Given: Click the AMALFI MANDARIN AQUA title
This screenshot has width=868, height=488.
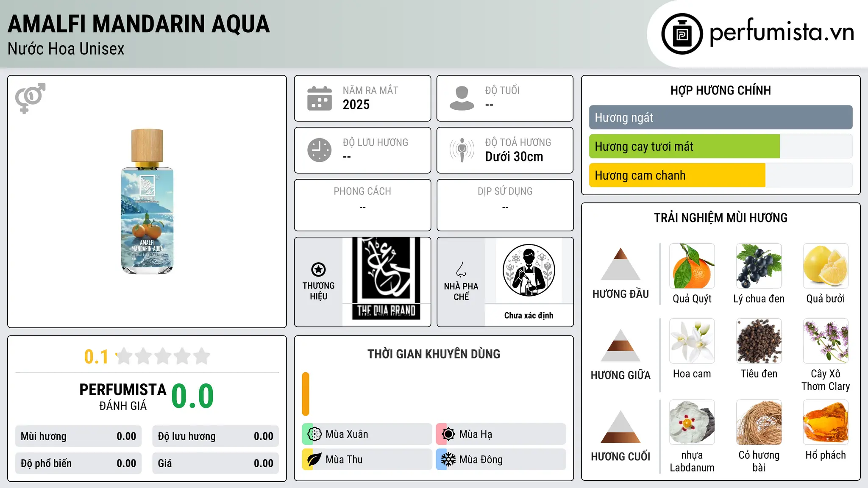Looking at the screenshot, I should pos(139,24).
